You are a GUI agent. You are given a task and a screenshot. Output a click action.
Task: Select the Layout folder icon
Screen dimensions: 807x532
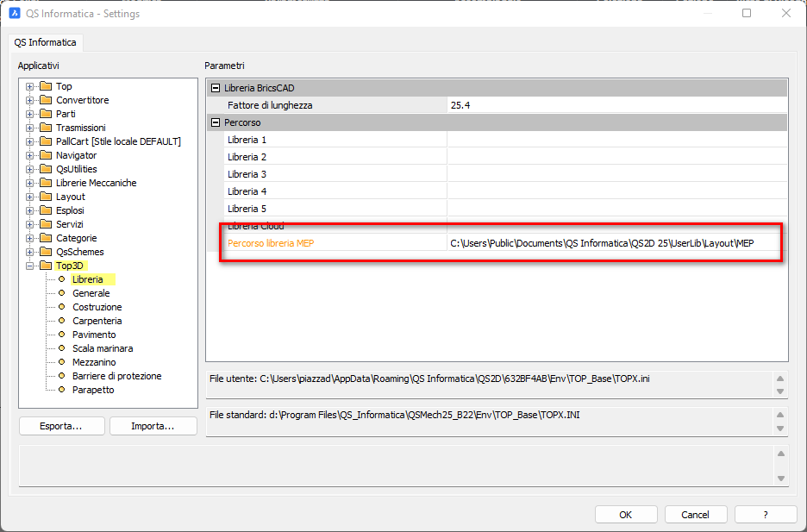click(46, 197)
